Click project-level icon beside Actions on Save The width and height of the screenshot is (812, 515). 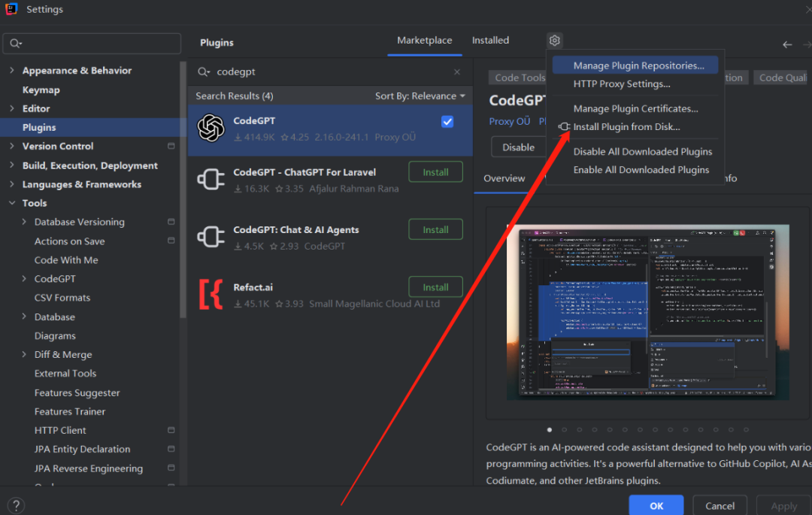point(171,241)
